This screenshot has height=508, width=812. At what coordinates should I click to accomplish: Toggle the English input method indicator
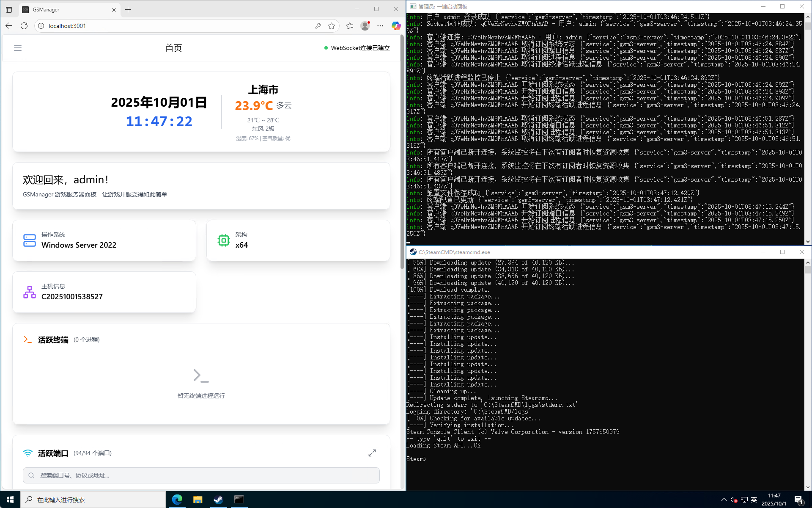pos(754,500)
